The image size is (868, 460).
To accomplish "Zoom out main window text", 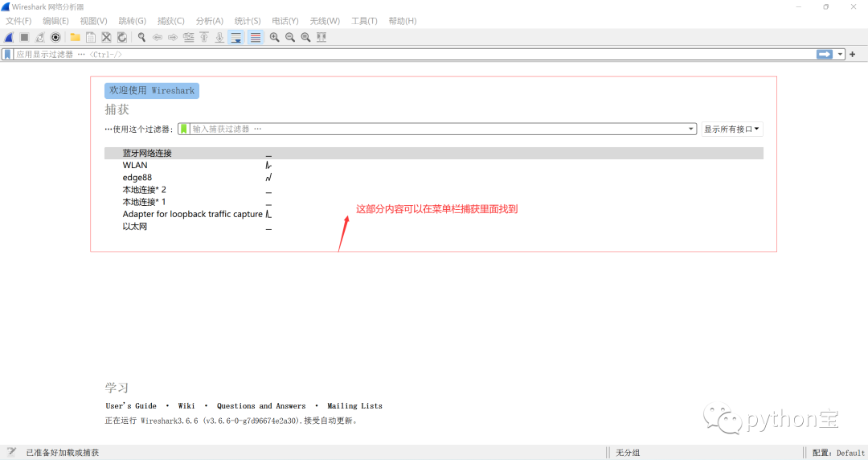I will click(290, 37).
